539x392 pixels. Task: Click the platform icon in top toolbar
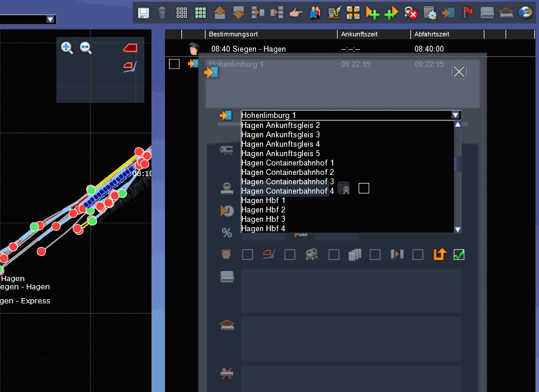click(487, 13)
